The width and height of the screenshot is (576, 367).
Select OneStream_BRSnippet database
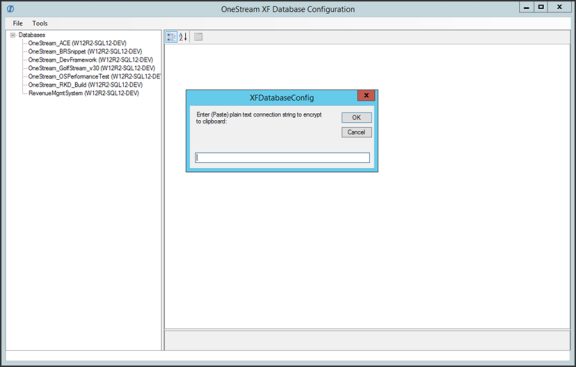coord(85,51)
